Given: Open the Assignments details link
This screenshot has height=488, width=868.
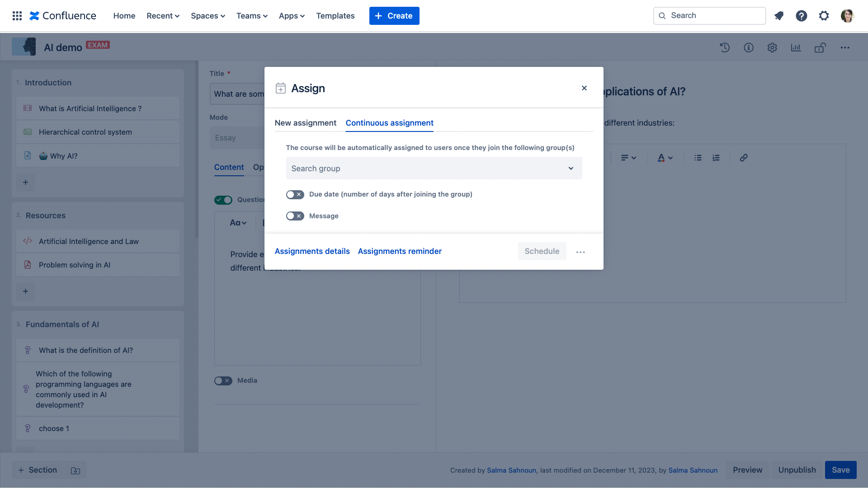Looking at the screenshot, I should tap(312, 251).
